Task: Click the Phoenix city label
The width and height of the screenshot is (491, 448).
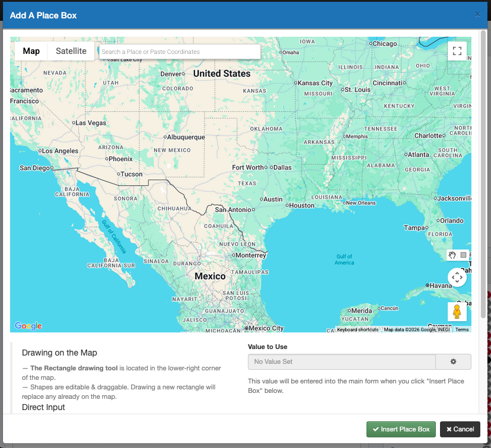Action: 120,159
